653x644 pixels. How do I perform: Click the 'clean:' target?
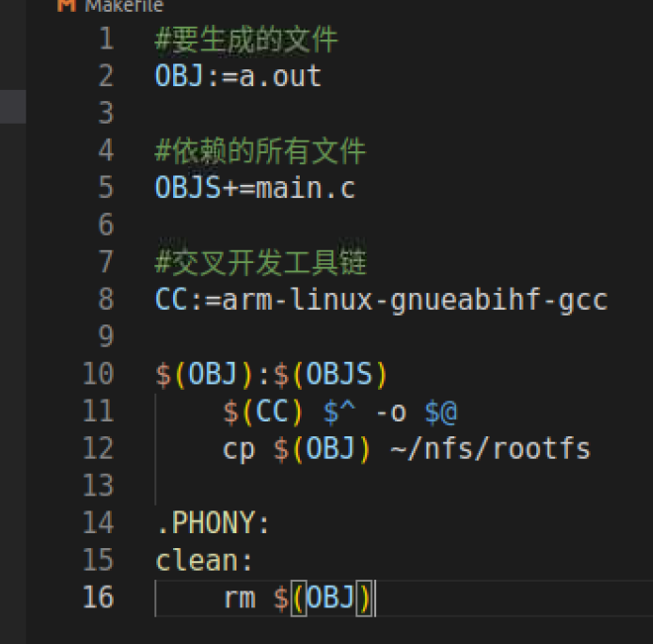204,560
